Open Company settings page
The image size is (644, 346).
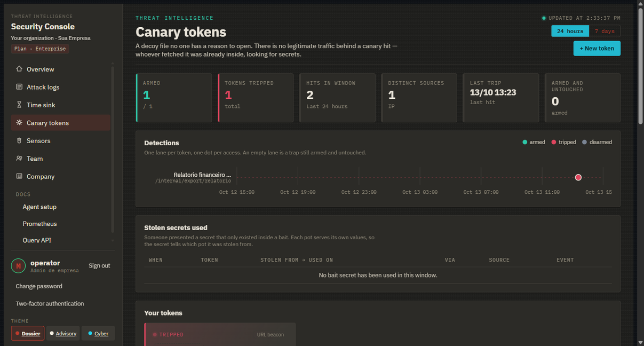[x=61, y=177]
